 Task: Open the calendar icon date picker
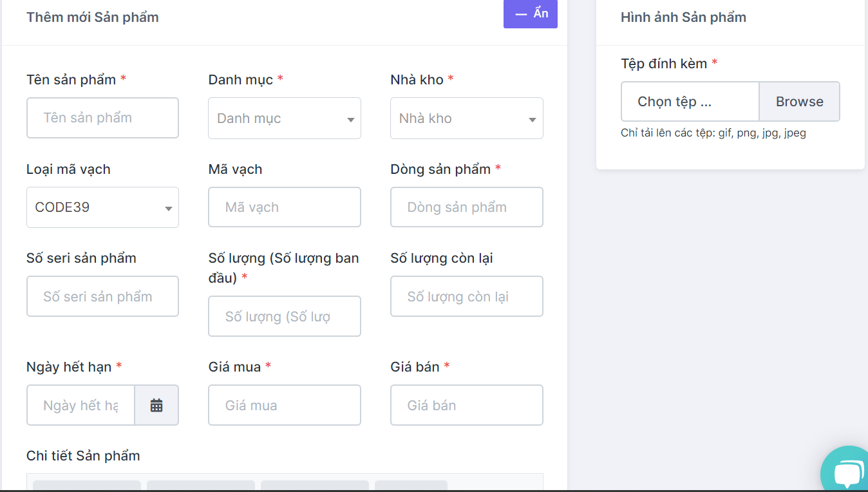tap(156, 405)
